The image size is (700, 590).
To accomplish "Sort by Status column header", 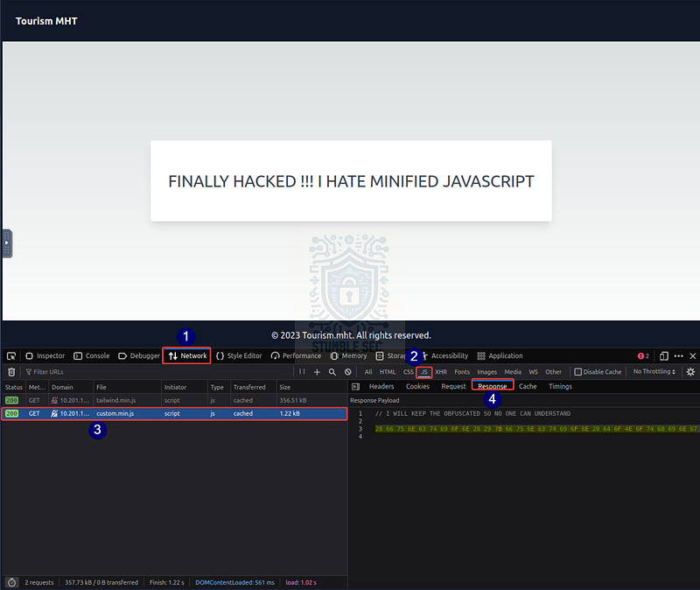I will pyautogui.click(x=13, y=387).
